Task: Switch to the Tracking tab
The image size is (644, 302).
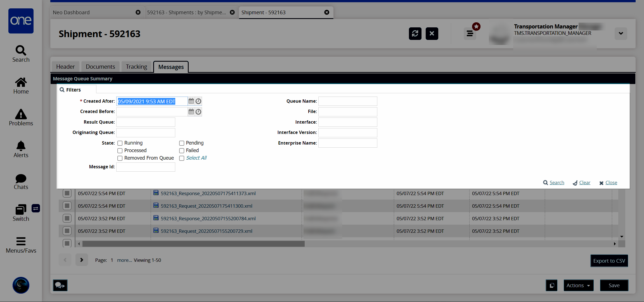Action: pyautogui.click(x=136, y=66)
